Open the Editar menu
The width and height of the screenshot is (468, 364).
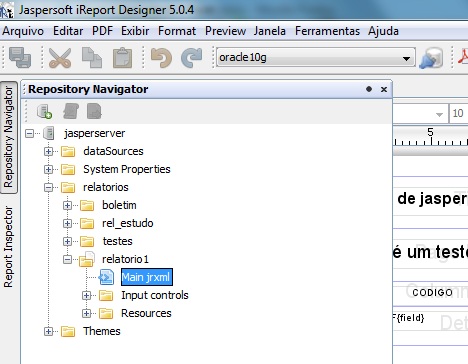point(68,31)
